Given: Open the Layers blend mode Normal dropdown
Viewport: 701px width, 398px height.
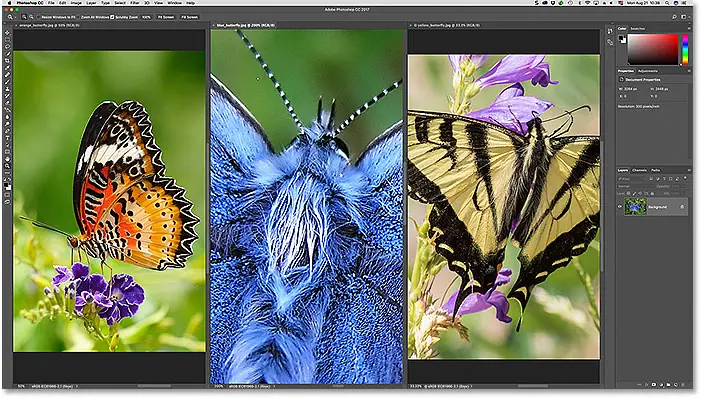Looking at the screenshot, I should coord(636,186).
